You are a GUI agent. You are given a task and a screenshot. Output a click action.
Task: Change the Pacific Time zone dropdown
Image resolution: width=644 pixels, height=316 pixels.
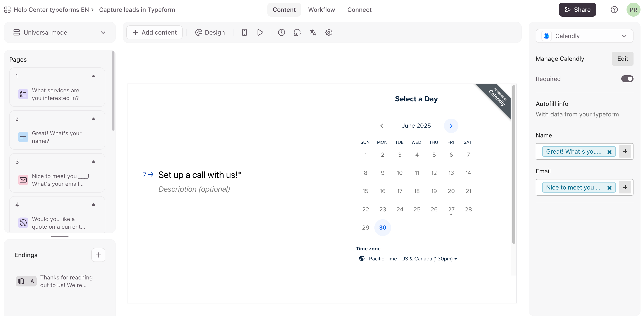(413, 259)
